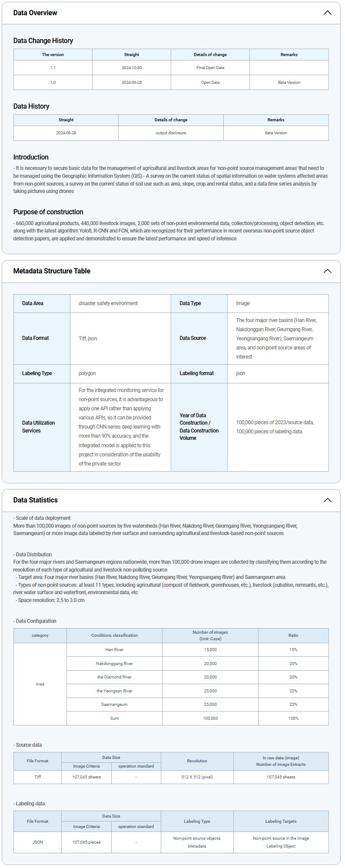This screenshot has width=345, height=868.
Task: Select the version 1.1 table cell
Action: (x=53, y=68)
